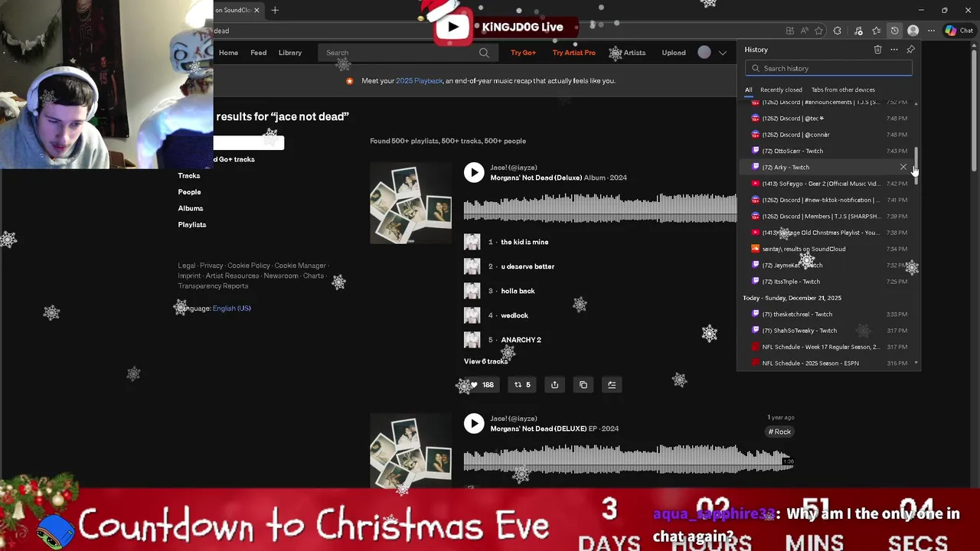
Task: Clear browsing data trash icon in History
Action: 877,50
